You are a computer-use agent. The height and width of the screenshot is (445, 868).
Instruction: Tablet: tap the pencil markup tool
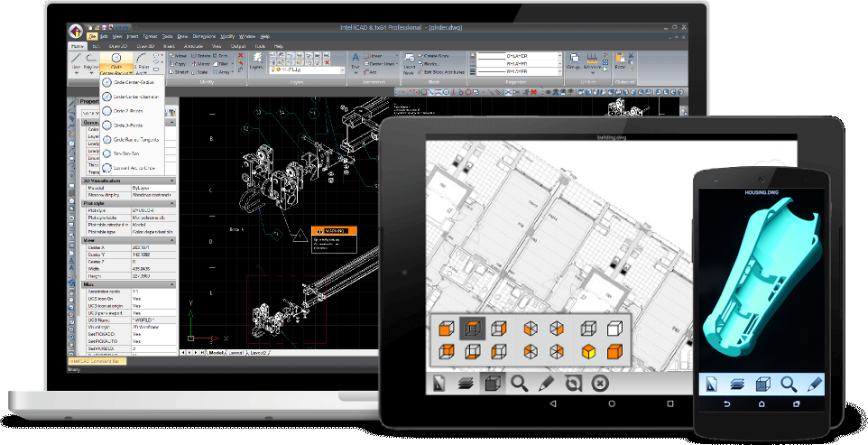coord(547,383)
